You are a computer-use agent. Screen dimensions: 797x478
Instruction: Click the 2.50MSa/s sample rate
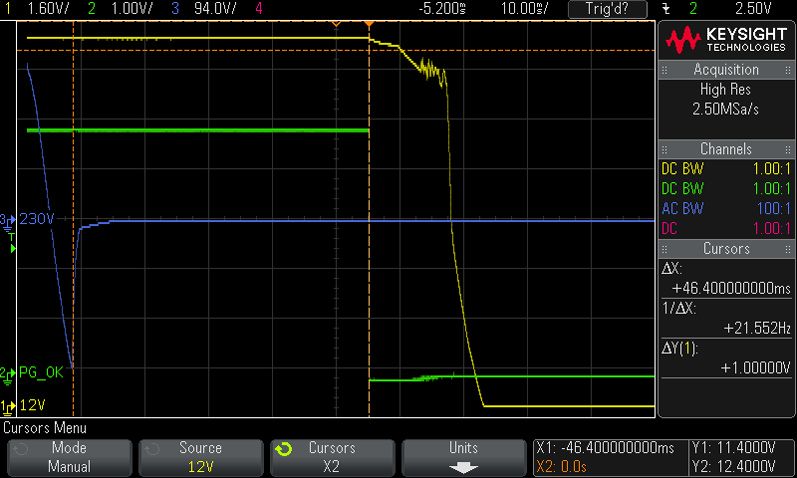pyautogui.click(x=725, y=109)
